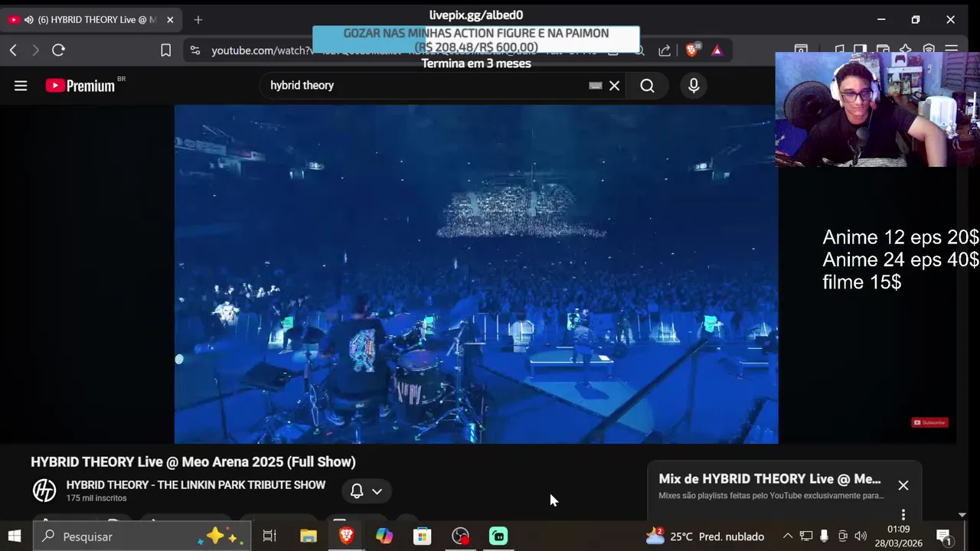Bookmark this page in Brave
This screenshot has width=980, height=551.
coord(165,51)
